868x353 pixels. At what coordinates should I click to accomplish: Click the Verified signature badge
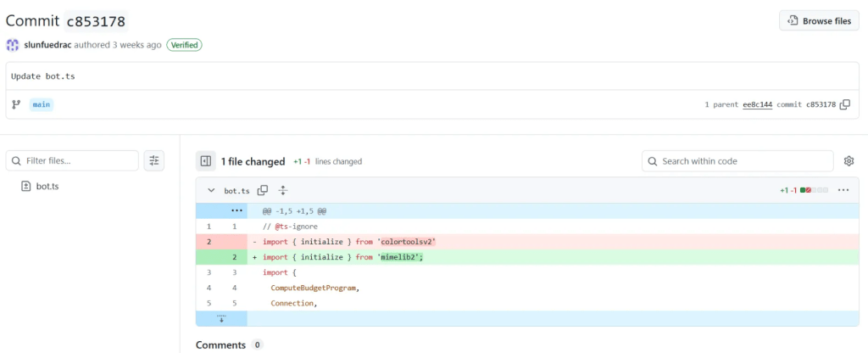click(184, 44)
